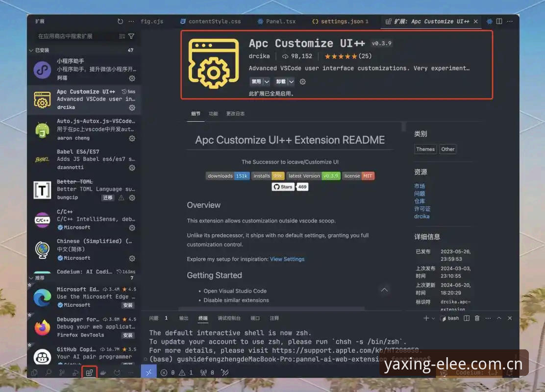Image resolution: width=545 pixels, height=392 pixels.
Task: Open the 问题 problems panel tab
Action: [x=153, y=318]
